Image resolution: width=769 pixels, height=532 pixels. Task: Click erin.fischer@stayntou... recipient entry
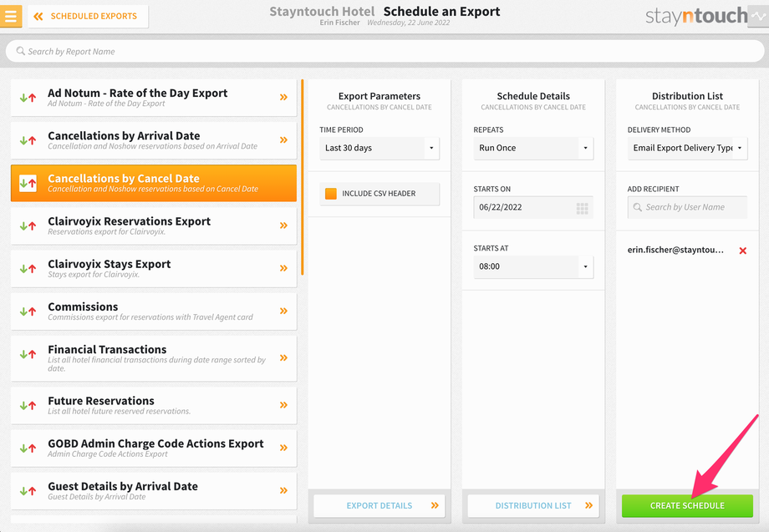675,250
